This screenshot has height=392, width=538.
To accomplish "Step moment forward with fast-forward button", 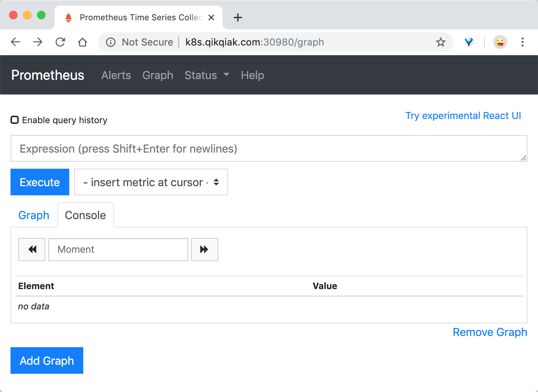I will pyautogui.click(x=205, y=250).
